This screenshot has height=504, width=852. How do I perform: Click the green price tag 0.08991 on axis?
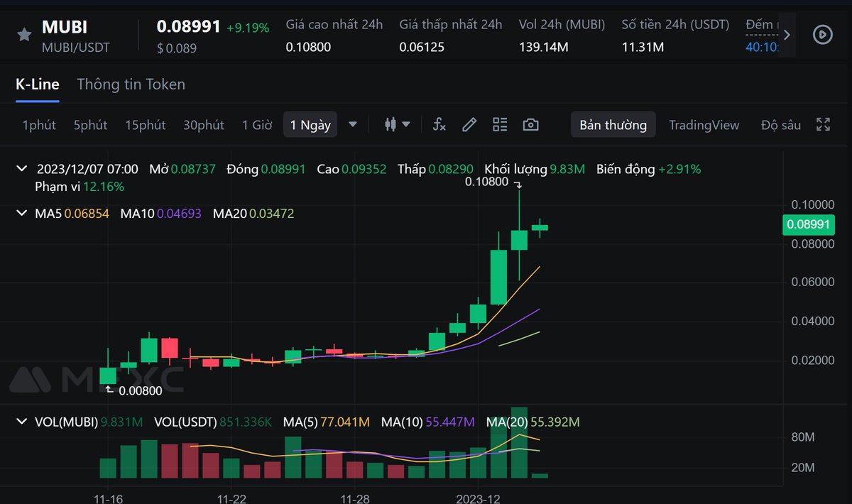click(809, 225)
